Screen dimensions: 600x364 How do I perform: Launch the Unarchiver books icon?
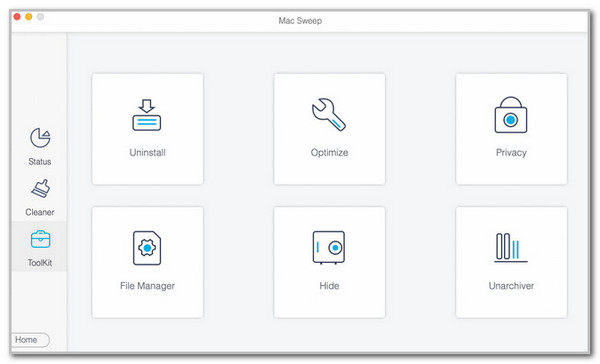511,247
